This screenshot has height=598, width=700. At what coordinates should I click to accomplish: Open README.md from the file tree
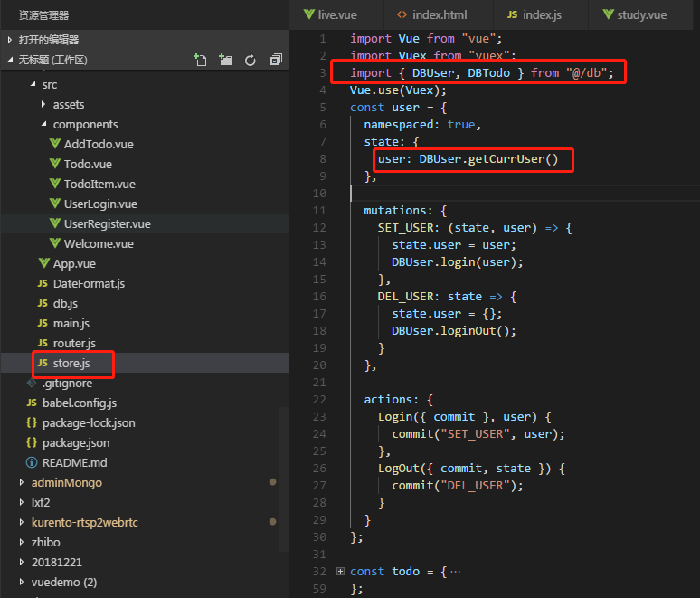coord(74,463)
